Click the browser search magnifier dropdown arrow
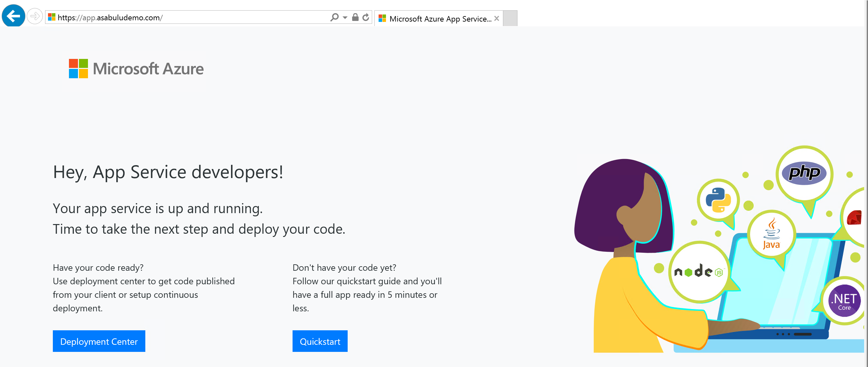 (344, 17)
